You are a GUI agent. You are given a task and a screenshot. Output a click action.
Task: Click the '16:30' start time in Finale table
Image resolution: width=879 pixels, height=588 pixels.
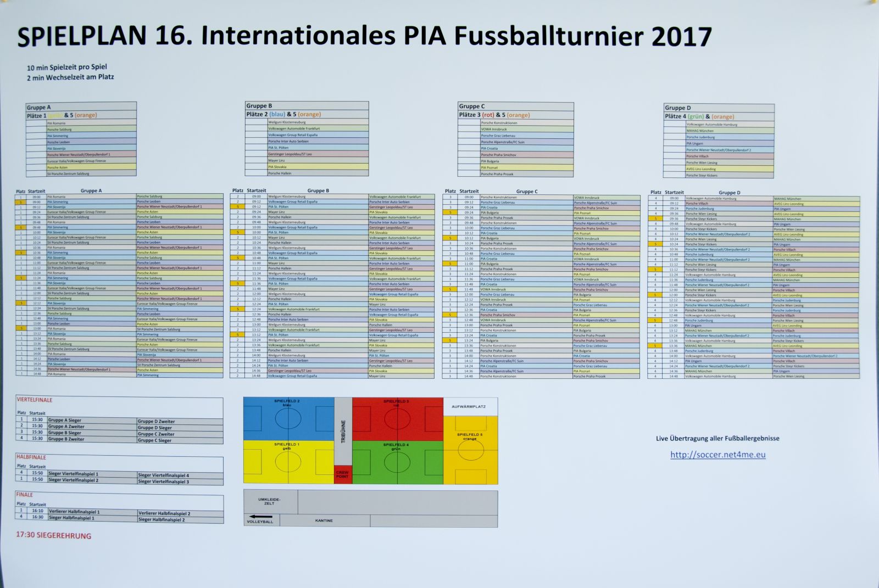(x=37, y=517)
